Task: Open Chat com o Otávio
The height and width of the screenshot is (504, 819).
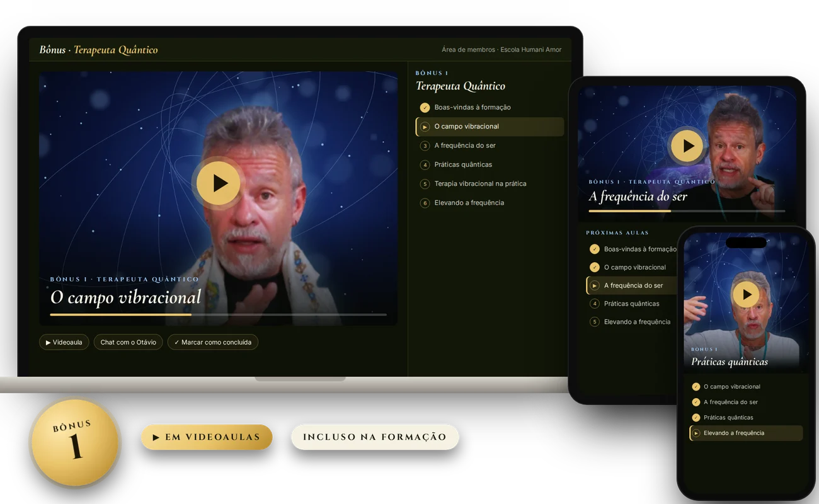Action: tap(128, 342)
